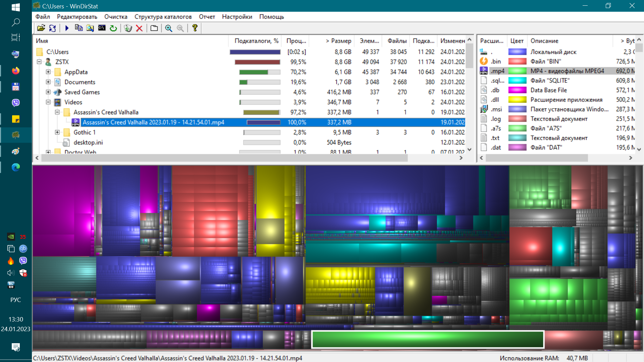Select the Saved Games folder row
The width and height of the screenshot is (644, 362).
pyautogui.click(x=82, y=92)
